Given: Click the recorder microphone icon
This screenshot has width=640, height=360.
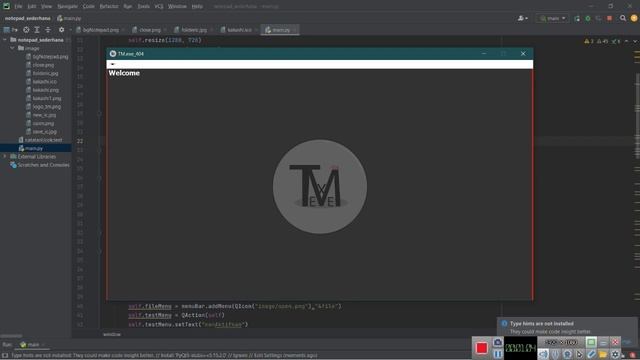Looking at the screenshot, I should tap(555, 354).
